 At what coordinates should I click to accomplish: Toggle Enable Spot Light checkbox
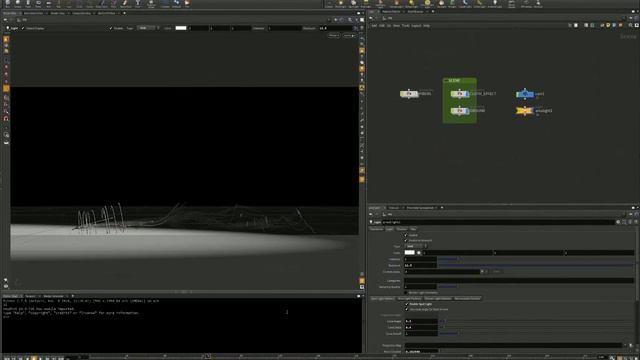407,304
